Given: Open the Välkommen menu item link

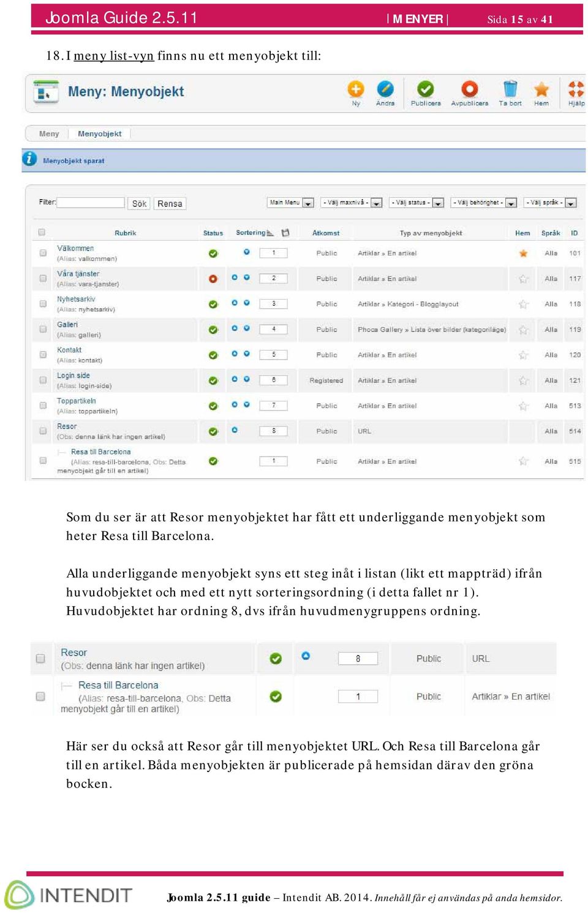Looking at the screenshot, I should click(75, 248).
